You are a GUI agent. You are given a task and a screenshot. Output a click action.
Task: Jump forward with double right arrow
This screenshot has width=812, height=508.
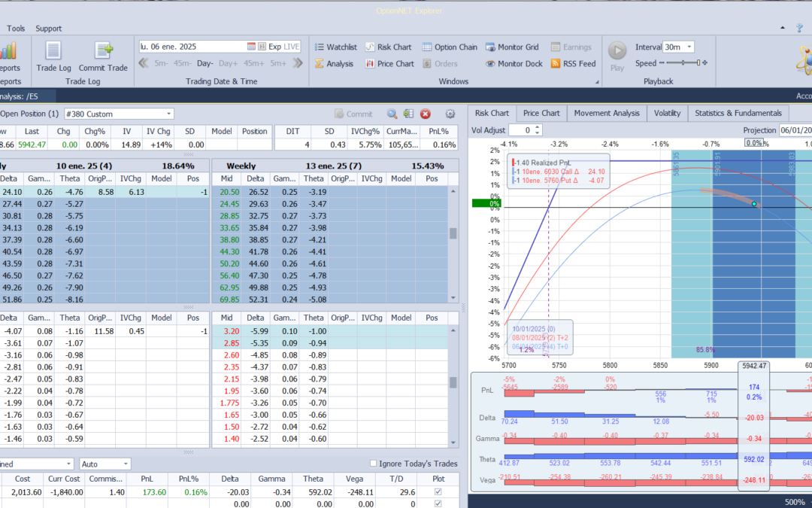point(297,63)
